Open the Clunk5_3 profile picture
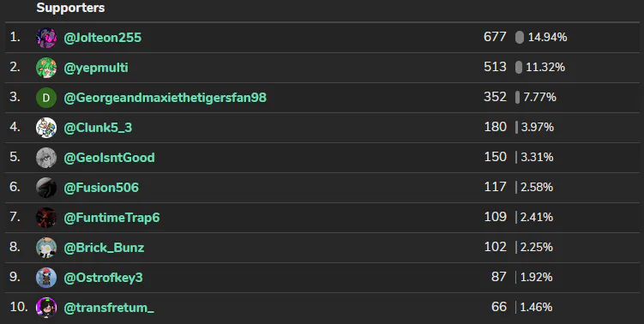The width and height of the screenshot is (644, 324). (x=46, y=128)
